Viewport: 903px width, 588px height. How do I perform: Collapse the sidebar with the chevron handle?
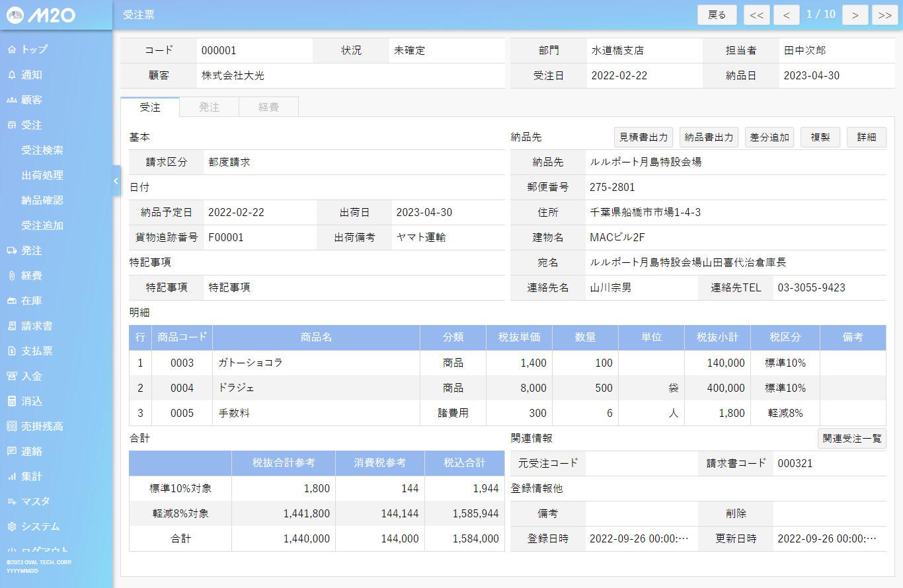[116, 180]
